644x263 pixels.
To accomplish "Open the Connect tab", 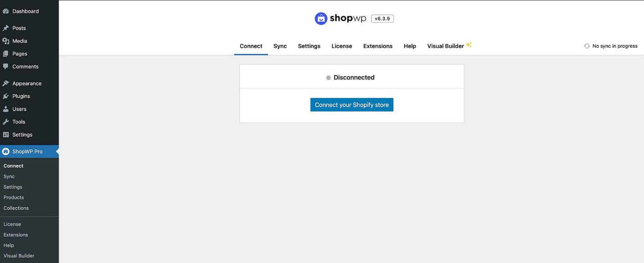I will 251,46.
